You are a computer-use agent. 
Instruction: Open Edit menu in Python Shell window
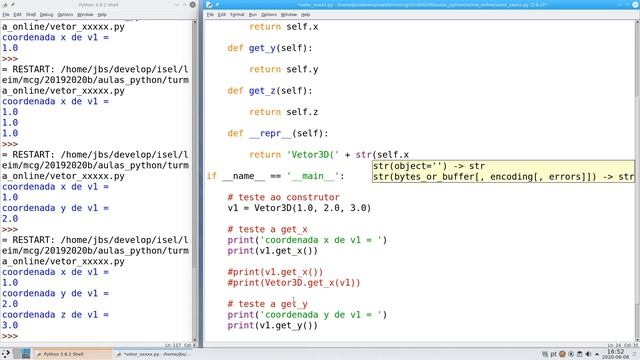(x=17, y=14)
